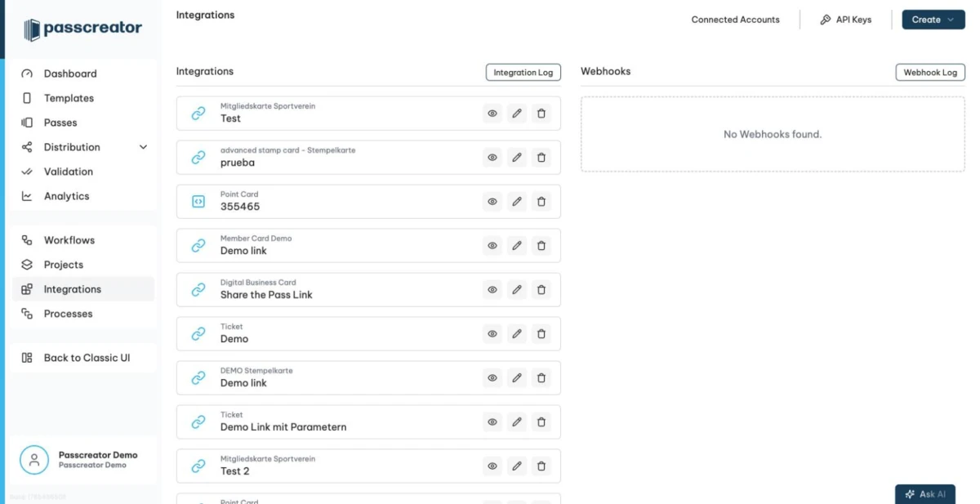Screen dimensions: 980x504
Task: Delete the Test 2 integration
Action: pos(541,466)
